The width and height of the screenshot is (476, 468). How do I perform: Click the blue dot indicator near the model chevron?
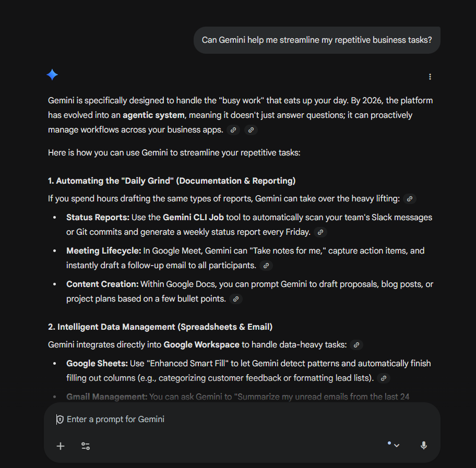(388, 442)
